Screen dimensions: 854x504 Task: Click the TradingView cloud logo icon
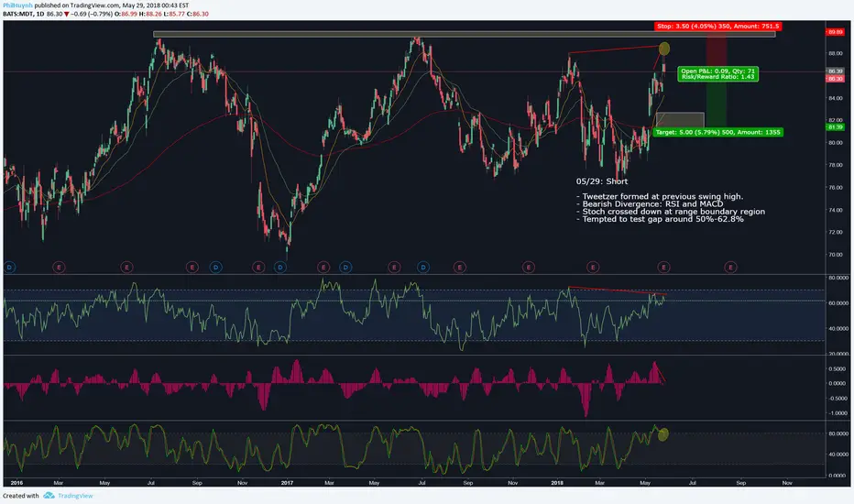click(49, 496)
